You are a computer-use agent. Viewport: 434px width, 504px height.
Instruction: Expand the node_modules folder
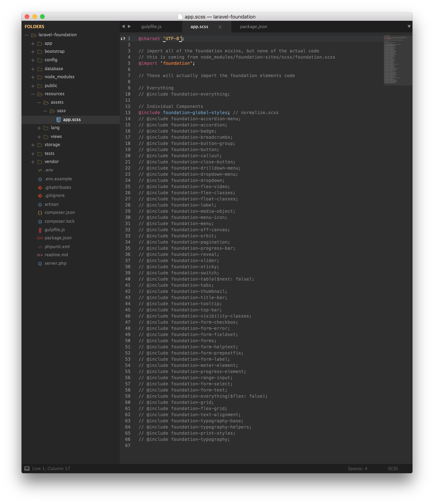[x=33, y=77]
